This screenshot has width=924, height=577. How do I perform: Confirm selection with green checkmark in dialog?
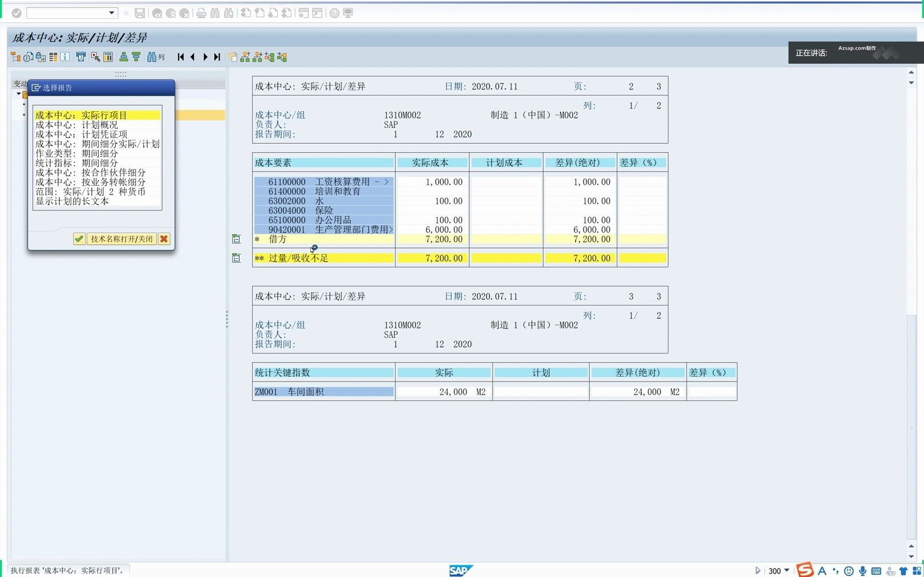[x=79, y=239]
